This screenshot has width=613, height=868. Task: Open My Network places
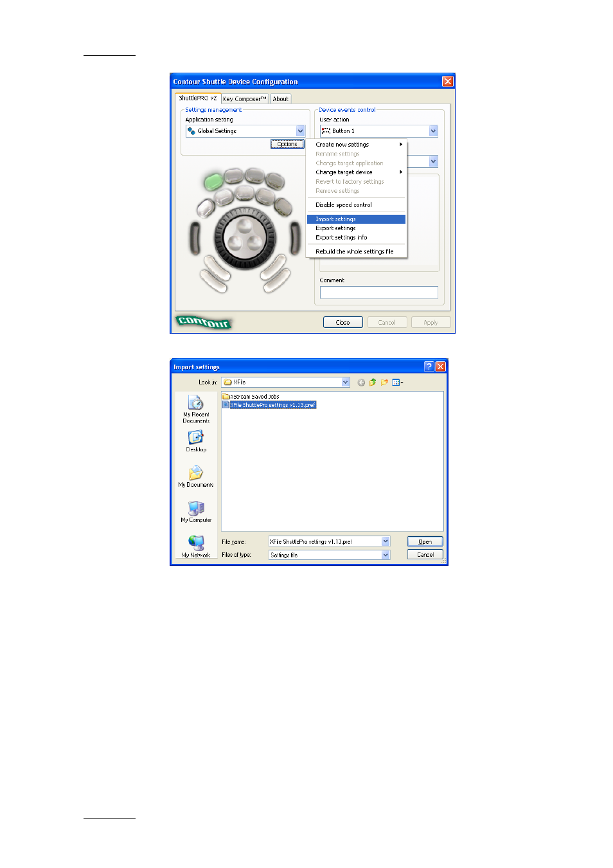click(x=196, y=547)
